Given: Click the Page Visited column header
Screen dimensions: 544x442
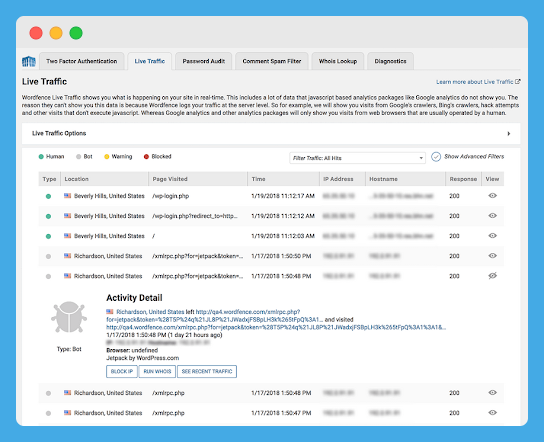Looking at the screenshot, I should click(x=198, y=179).
